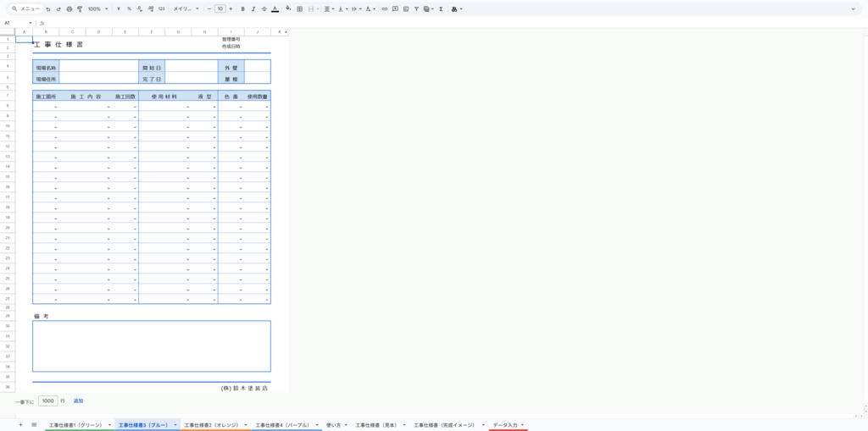This screenshot has height=431, width=868.
Task: Apply percent number format
Action: click(129, 8)
